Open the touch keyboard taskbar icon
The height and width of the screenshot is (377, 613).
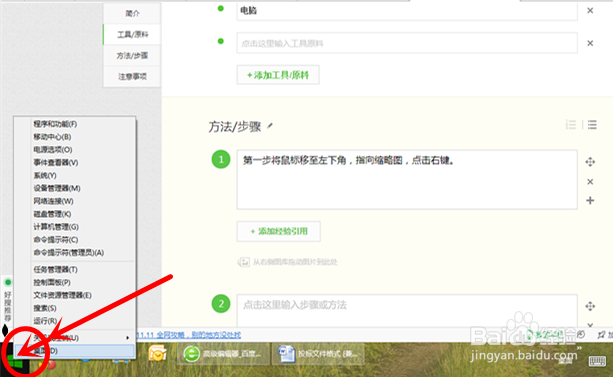[597, 361]
